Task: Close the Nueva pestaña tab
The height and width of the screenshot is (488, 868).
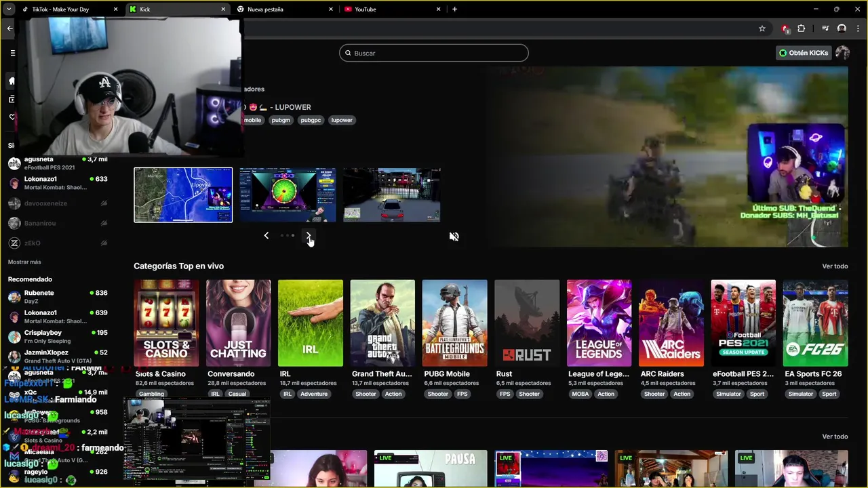Action: tap(331, 9)
